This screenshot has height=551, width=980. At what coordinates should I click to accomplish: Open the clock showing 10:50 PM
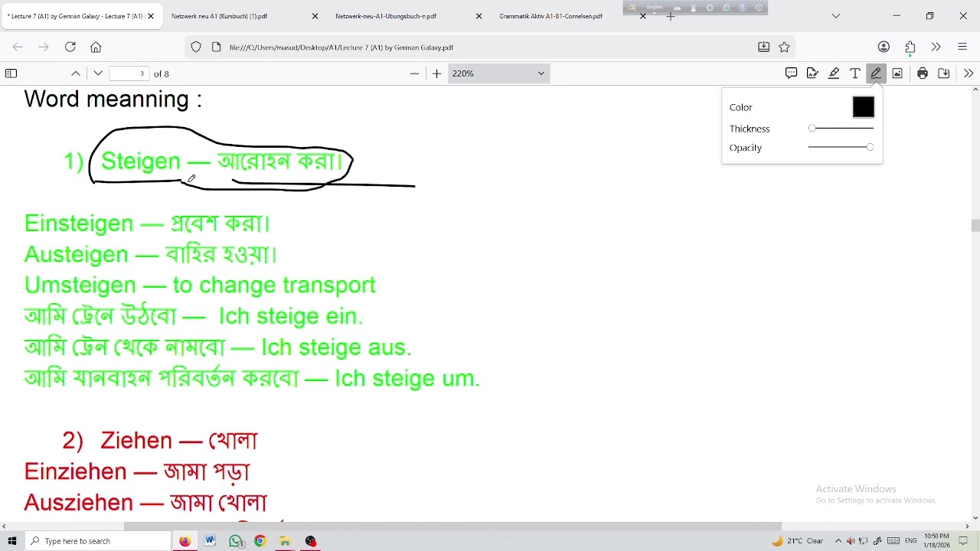click(x=936, y=541)
